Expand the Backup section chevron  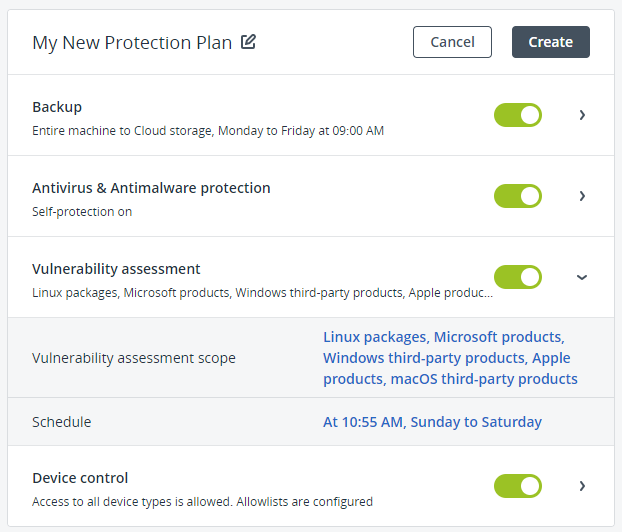click(x=582, y=115)
